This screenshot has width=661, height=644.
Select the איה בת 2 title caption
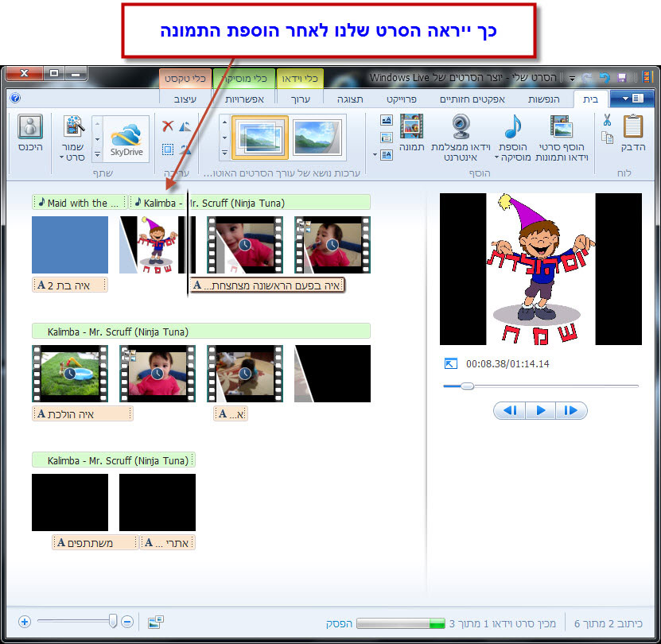(70, 285)
